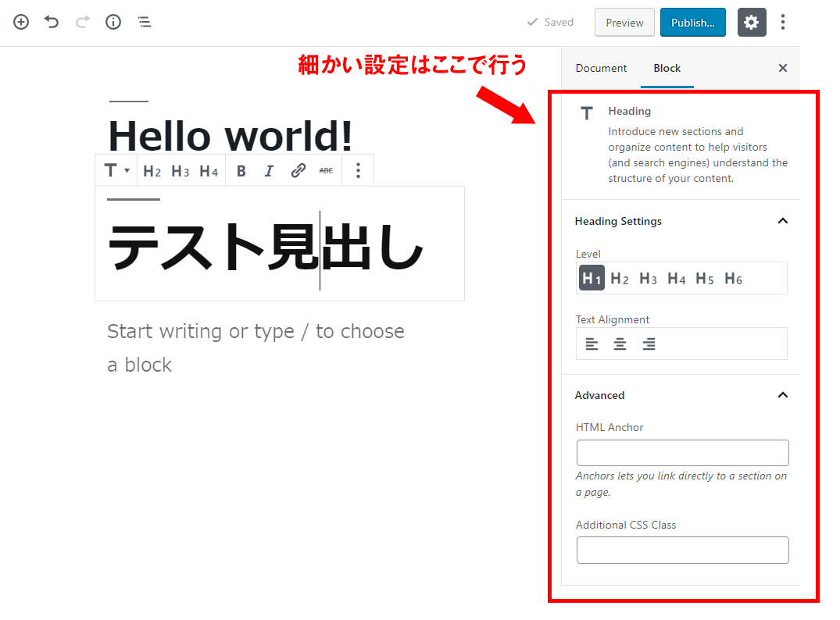
Task: Click the Add block plus icon
Action: 21,22
